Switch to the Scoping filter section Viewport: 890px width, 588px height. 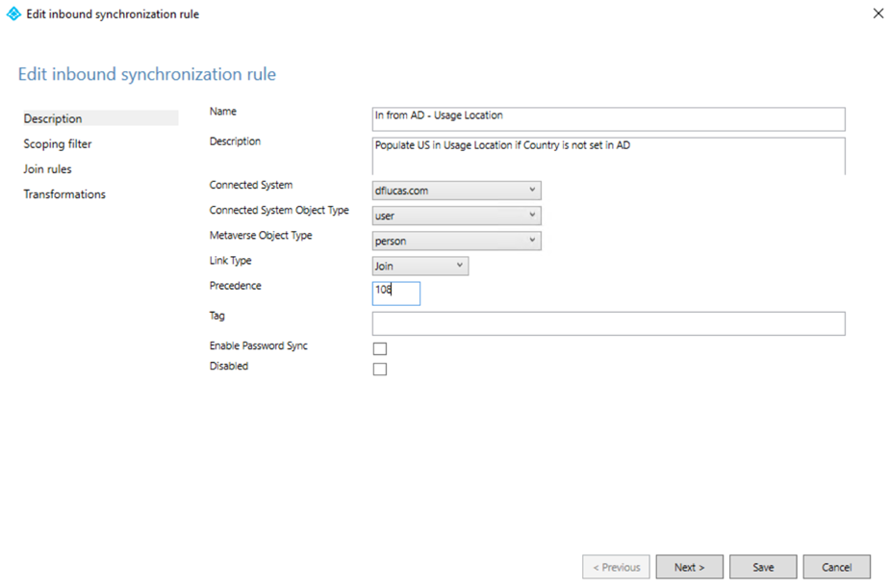pos(56,143)
